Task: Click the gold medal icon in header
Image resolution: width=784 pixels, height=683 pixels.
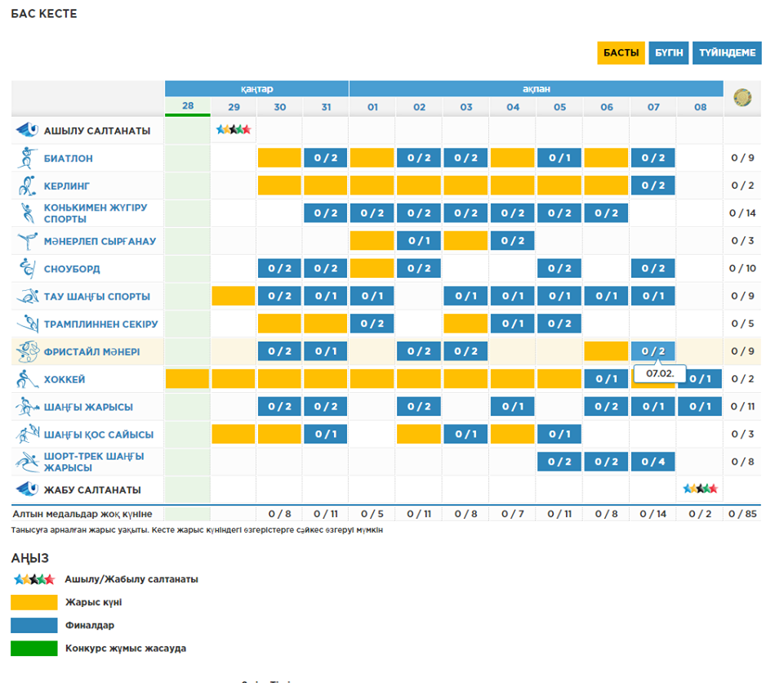Action: [x=742, y=98]
